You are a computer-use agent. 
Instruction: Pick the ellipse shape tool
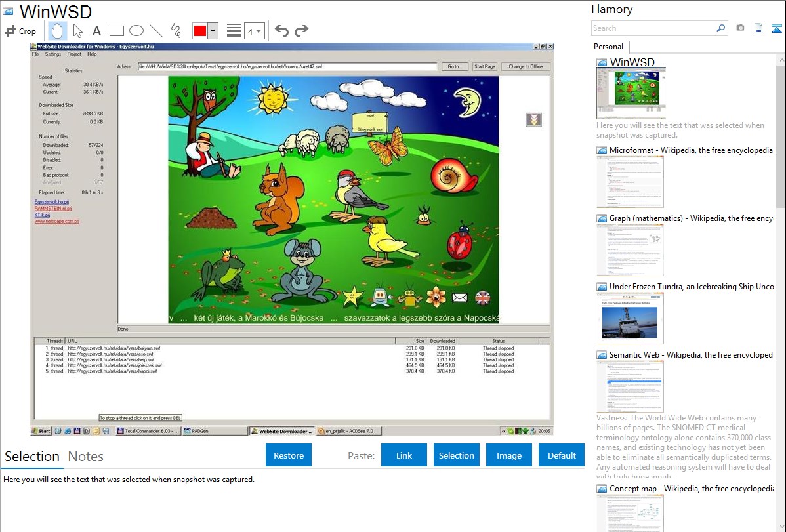pyautogui.click(x=136, y=31)
